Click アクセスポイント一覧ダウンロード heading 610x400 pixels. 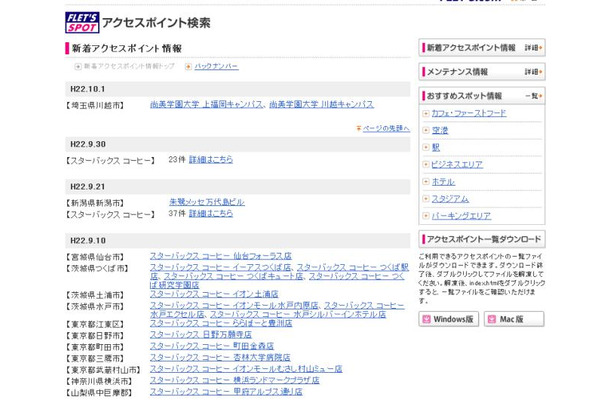click(x=482, y=239)
